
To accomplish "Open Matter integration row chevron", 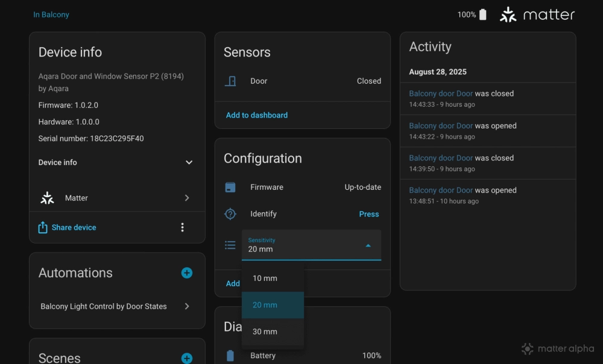I will point(187,198).
